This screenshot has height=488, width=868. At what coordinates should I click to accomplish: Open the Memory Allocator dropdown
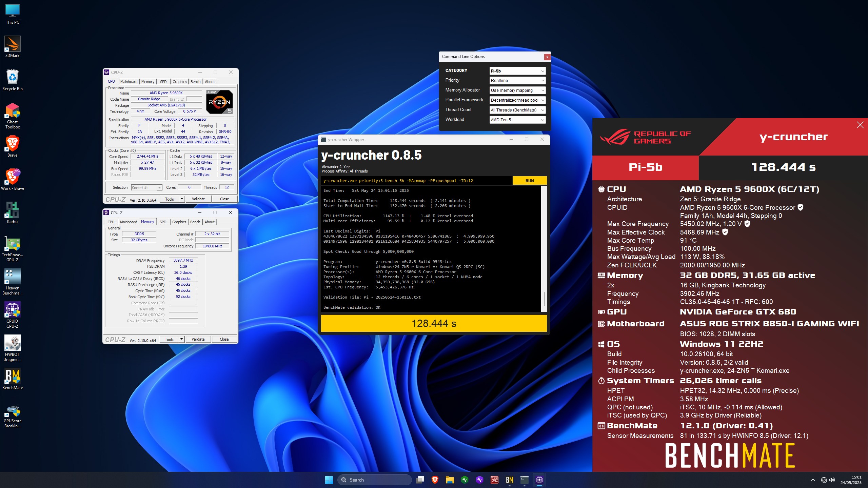(518, 90)
